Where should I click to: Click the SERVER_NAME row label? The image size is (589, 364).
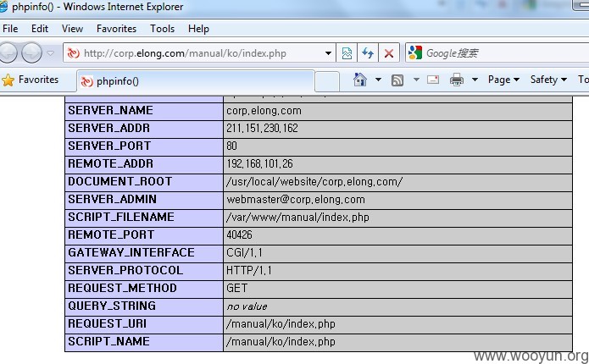coord(110,110)
